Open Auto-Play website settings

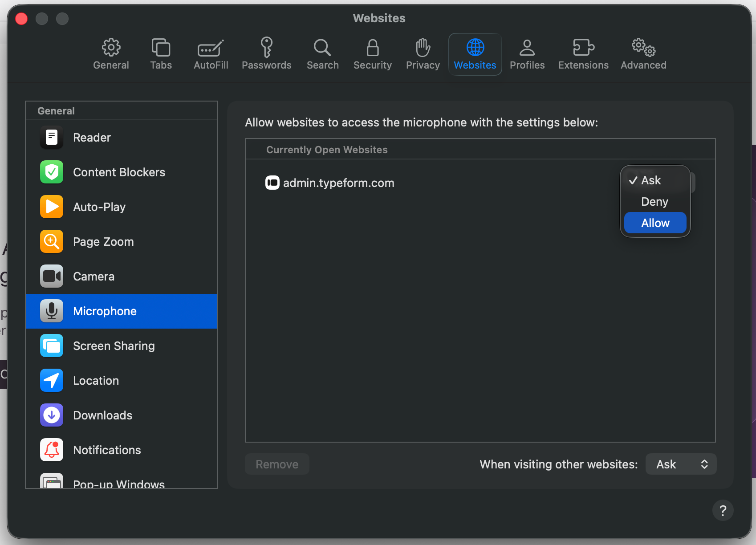click(122, 207)
